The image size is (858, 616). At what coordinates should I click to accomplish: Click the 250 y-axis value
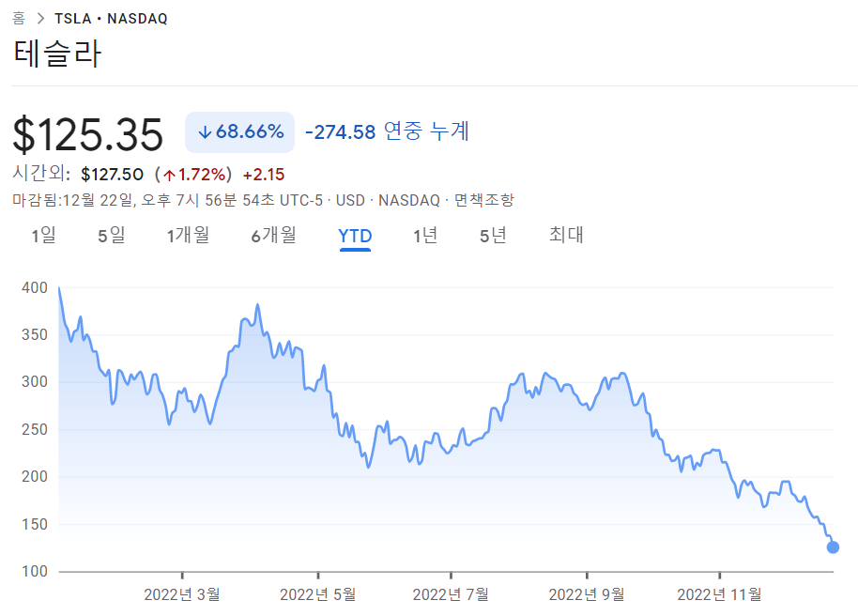[35, 429]
